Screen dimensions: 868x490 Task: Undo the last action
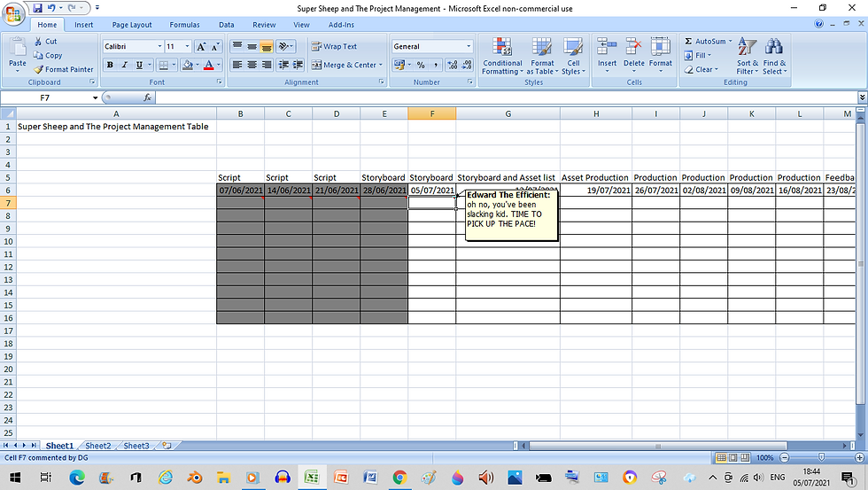(x=51, y=8)
